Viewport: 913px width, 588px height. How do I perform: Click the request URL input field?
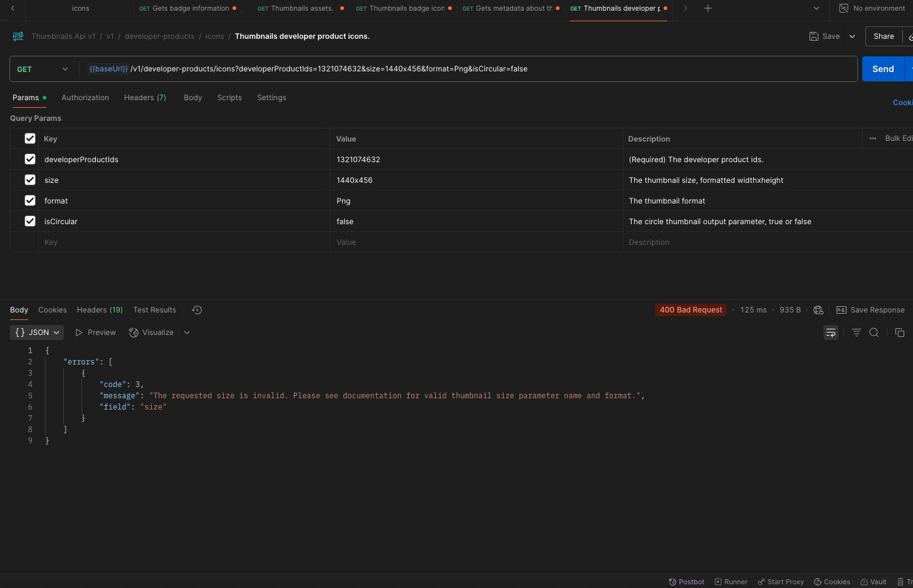tap(439, 69)
